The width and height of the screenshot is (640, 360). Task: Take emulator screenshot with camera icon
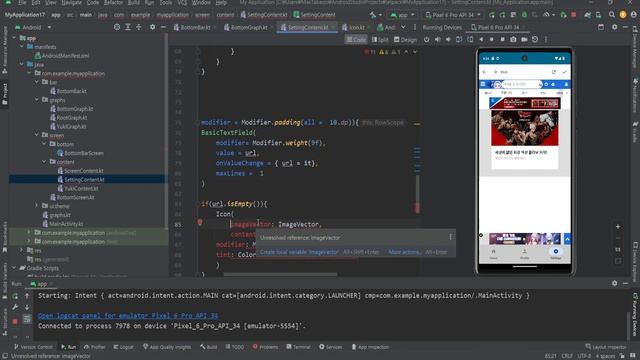tap(513, 40)
